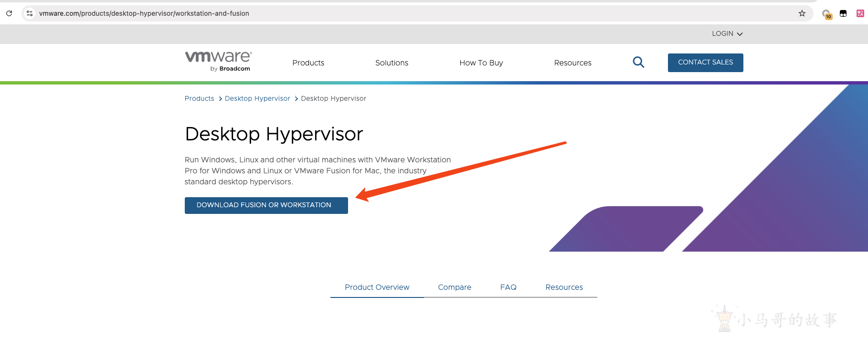Open the Products navigation menu
Image resolution: width=868 pixels, height=339 pixels.
pyautogui.click(x=308, y=63)
